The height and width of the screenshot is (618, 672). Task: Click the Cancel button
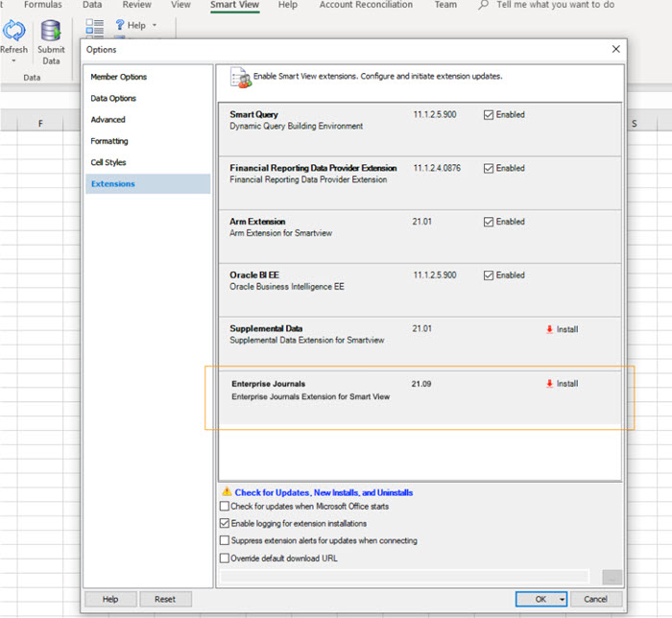pyautogui.click(x=596, y=599)
